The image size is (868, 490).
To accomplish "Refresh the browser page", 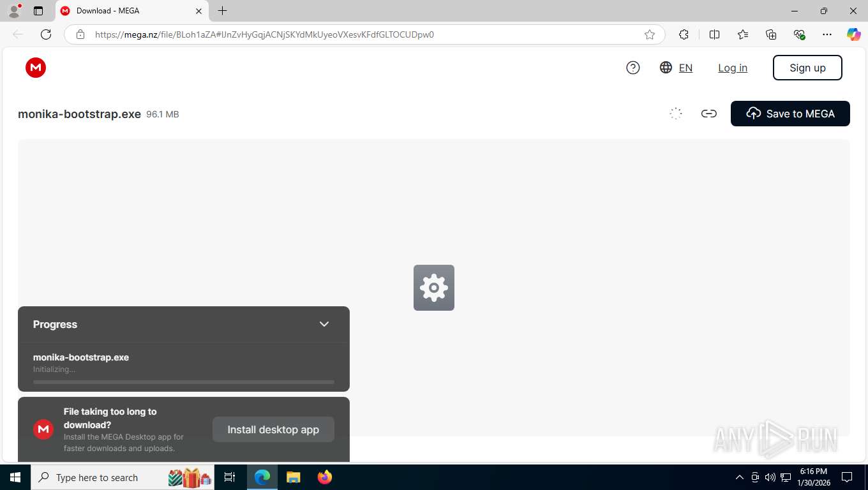I will pyautogui.click(x=46, y=34).
